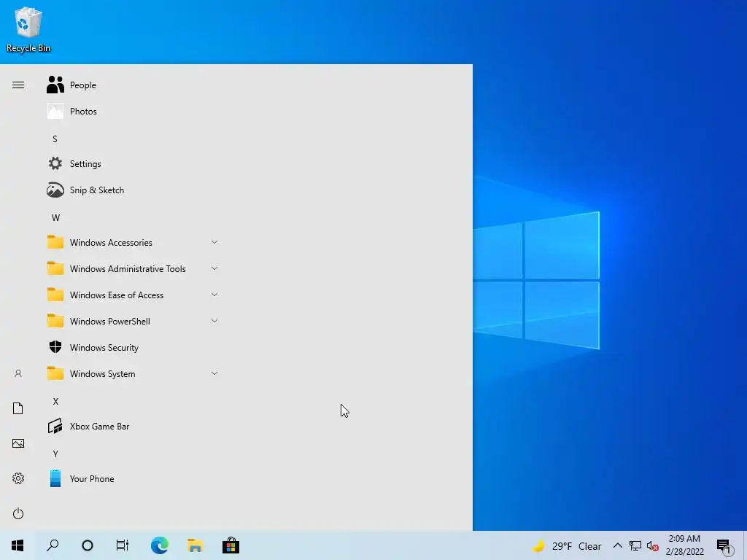Open File Explorer from taskbar

196,545
